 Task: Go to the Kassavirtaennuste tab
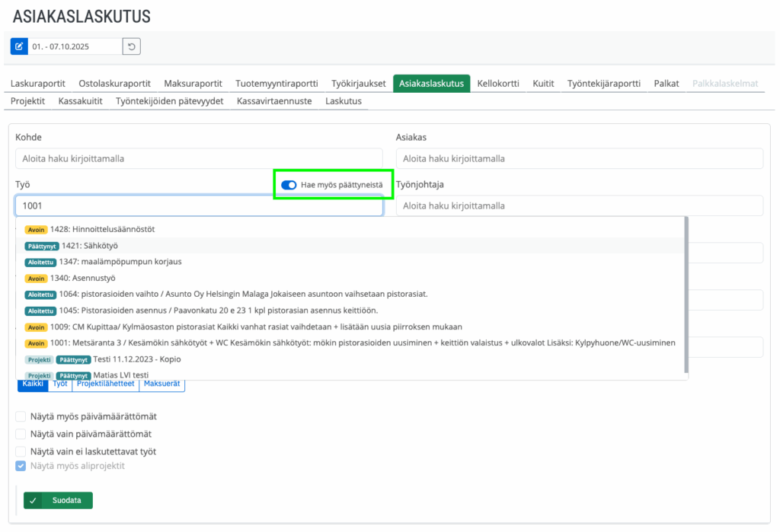[x=274, y=101]
